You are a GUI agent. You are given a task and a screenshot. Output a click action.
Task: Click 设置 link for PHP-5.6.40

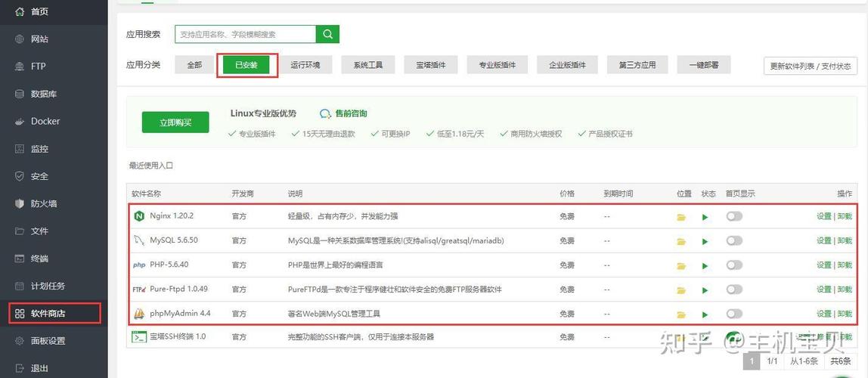tap(823, 265)
